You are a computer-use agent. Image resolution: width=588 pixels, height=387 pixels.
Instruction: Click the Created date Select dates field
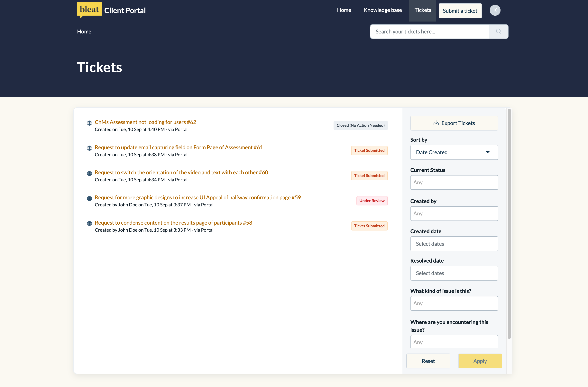(454, 244)
